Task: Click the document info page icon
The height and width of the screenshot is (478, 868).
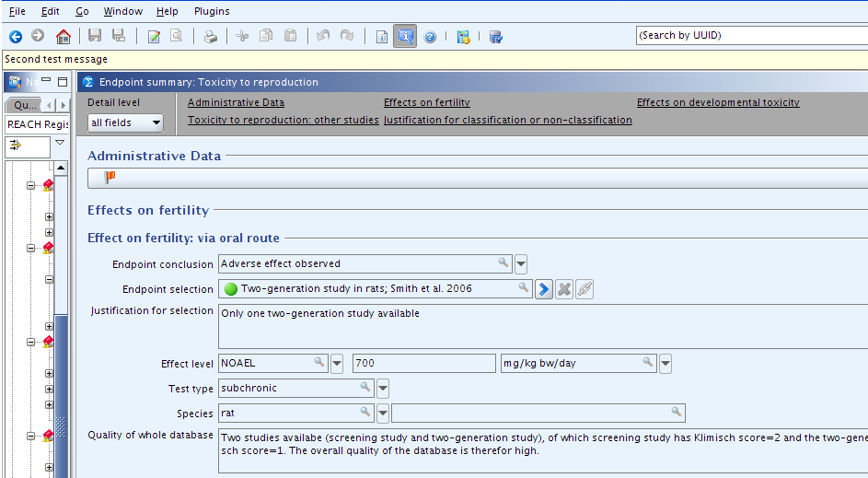Action: (382, 37)
